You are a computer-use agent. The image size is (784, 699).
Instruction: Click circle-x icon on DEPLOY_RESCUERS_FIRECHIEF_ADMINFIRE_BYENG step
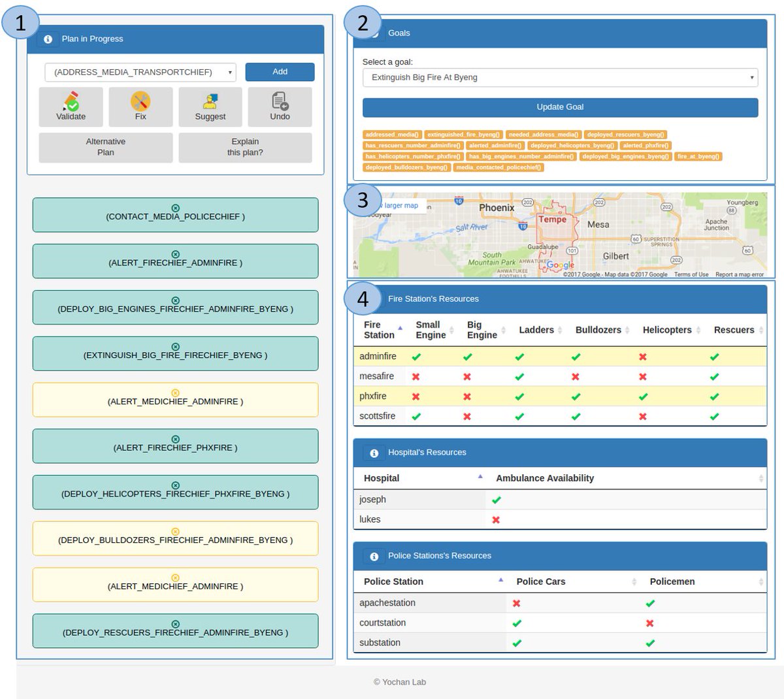tap(175, 624)
